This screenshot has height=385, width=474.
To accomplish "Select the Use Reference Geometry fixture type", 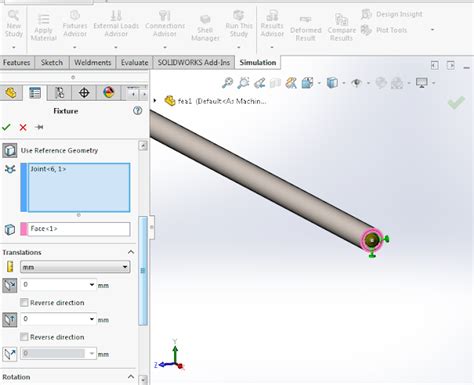I will (10, 150).
